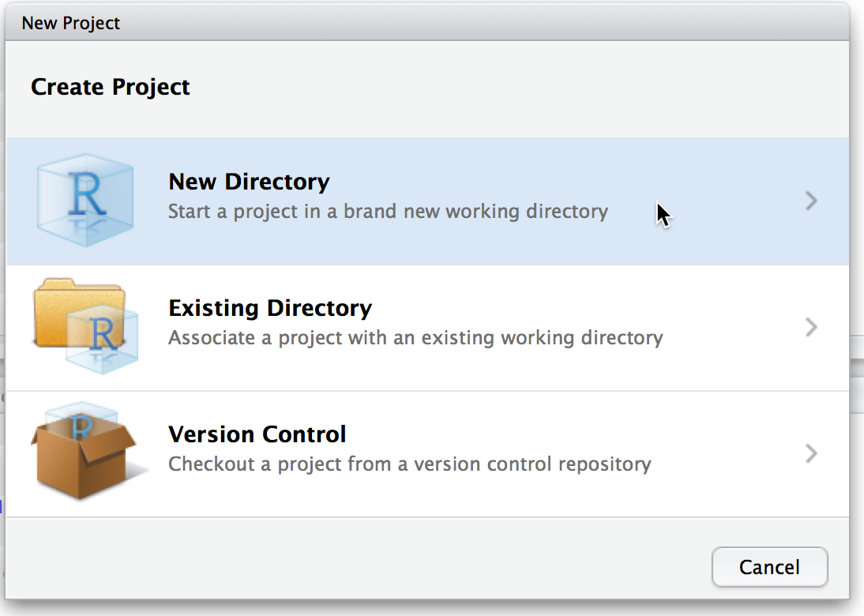Click "Checkout a project from a version control repository"
864x616 pixels.
409,464
